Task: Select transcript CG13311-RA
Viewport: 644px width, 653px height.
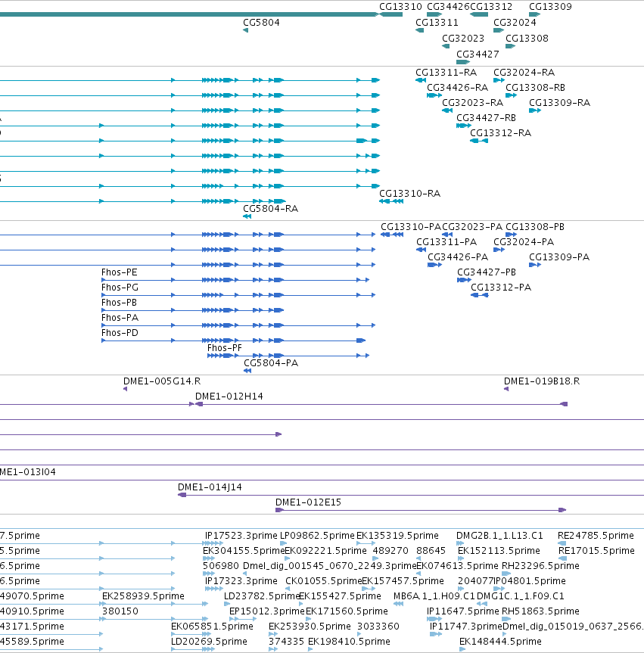Action: [x=446, y=73]
